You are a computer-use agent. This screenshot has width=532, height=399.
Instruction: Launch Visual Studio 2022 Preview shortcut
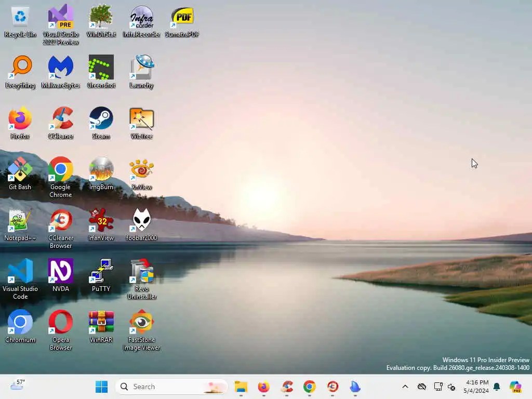61,24
